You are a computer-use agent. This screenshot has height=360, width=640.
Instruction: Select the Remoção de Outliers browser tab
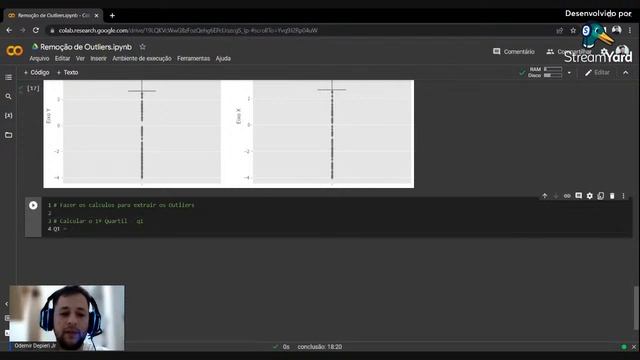(x=53, y=16)
